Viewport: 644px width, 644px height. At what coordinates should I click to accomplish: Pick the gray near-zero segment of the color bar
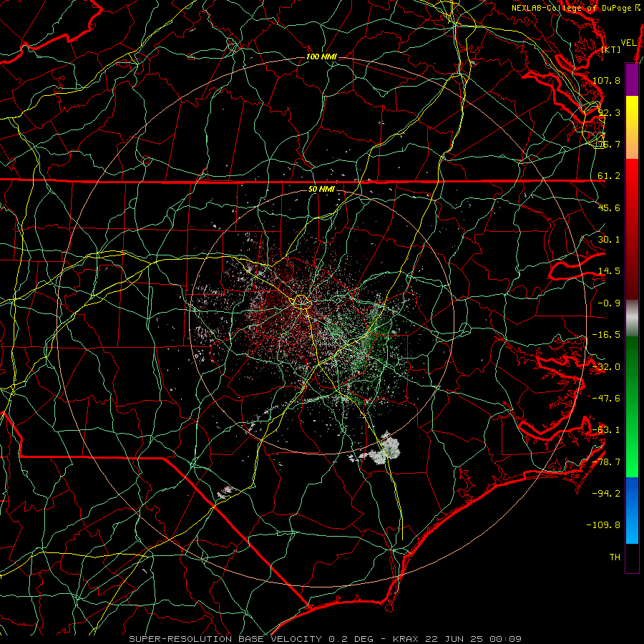pyautogui.click(x=632, y=318)
